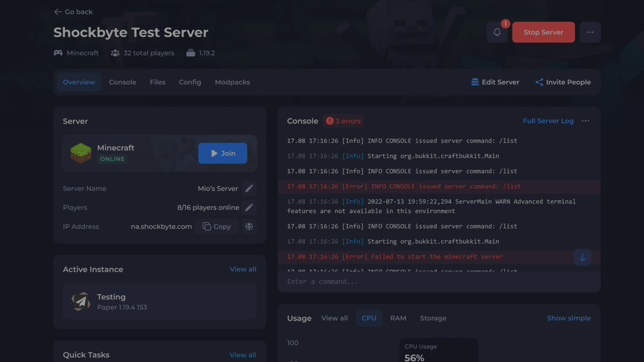View all Quick Tasks
644x362 pixels.
pyautogui.click(x=243, y=355)
